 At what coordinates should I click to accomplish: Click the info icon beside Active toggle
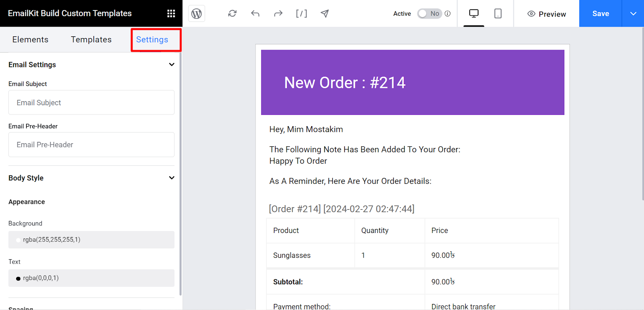pyautogui.click(x=448, y=14)
